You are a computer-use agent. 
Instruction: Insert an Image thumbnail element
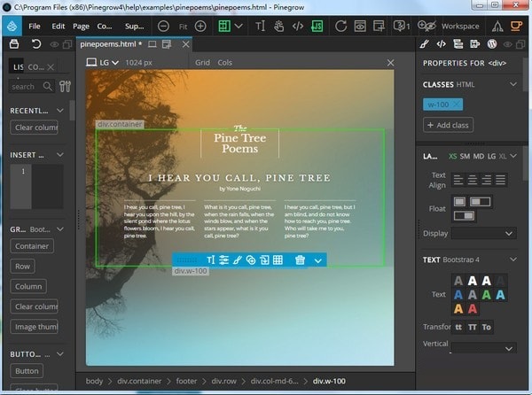click(35, 327)
